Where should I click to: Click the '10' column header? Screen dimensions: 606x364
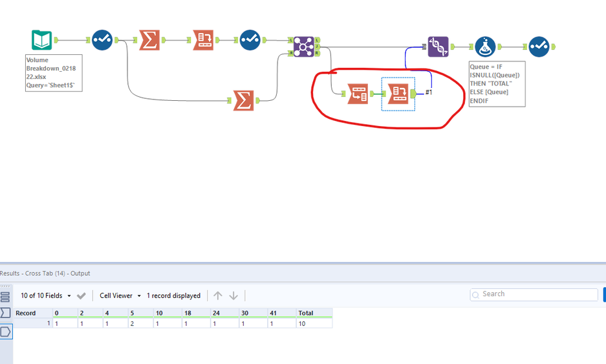point(168,313)
